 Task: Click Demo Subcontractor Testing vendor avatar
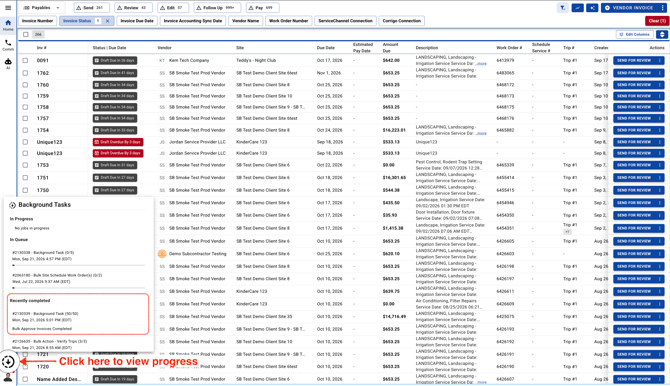coord(162,253)
